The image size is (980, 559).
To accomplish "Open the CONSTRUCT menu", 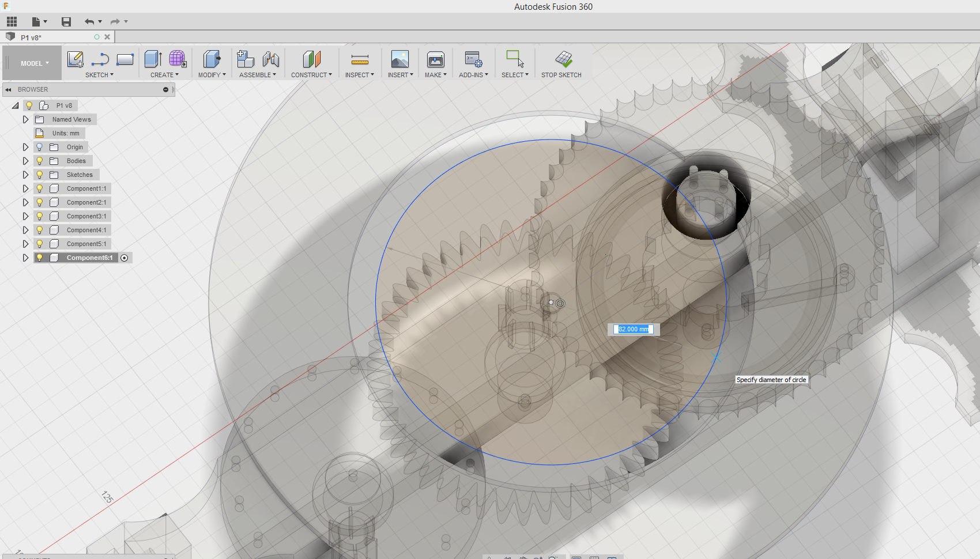I will pos(311,75).
